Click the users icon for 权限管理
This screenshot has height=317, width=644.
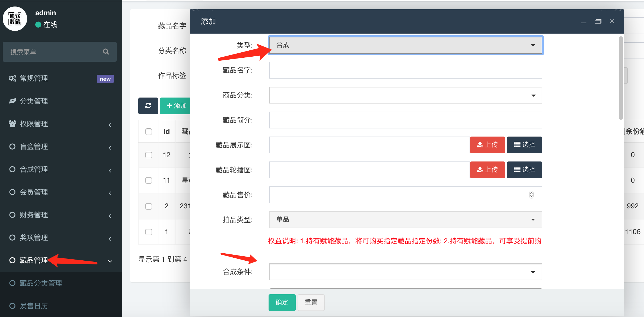coord(12,124)
